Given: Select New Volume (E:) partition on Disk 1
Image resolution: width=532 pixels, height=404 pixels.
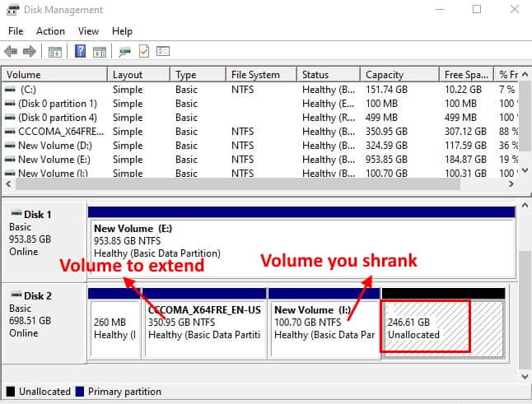Looking at the screenshot, I should (x=301, y=243).
